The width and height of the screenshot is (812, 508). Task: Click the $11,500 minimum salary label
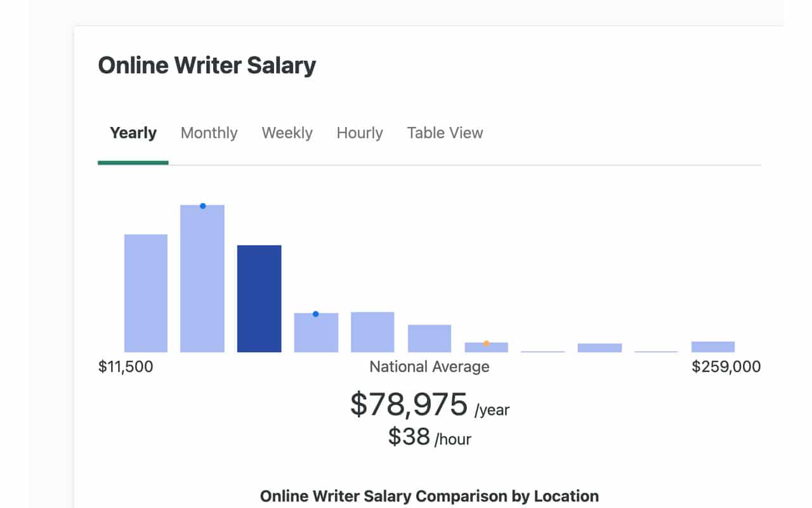pyautogui.click(x=126, y=366)
